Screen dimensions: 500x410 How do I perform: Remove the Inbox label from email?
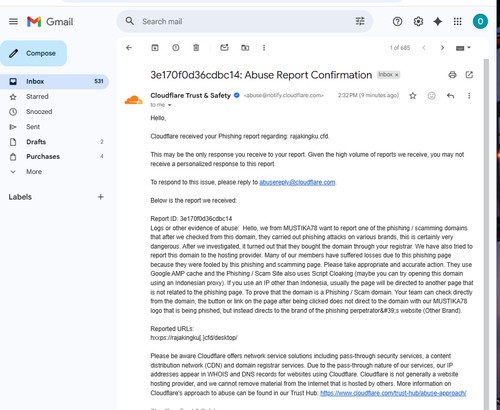[x=397, y=75]
